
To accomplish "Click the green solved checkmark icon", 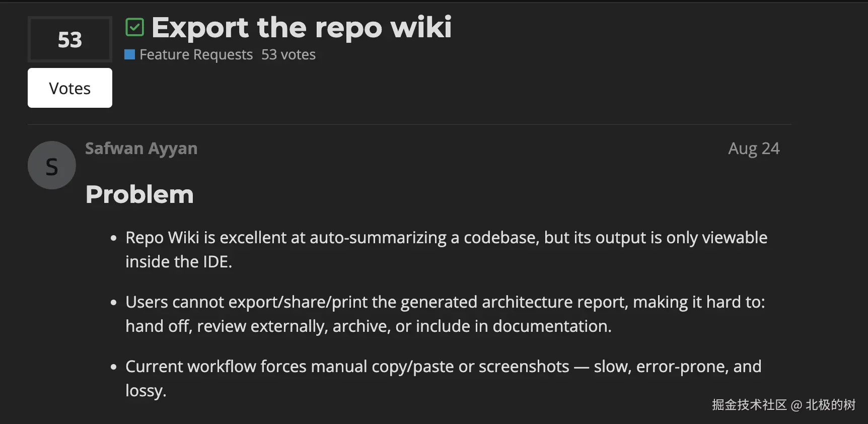I will click(x=134, y=27).
